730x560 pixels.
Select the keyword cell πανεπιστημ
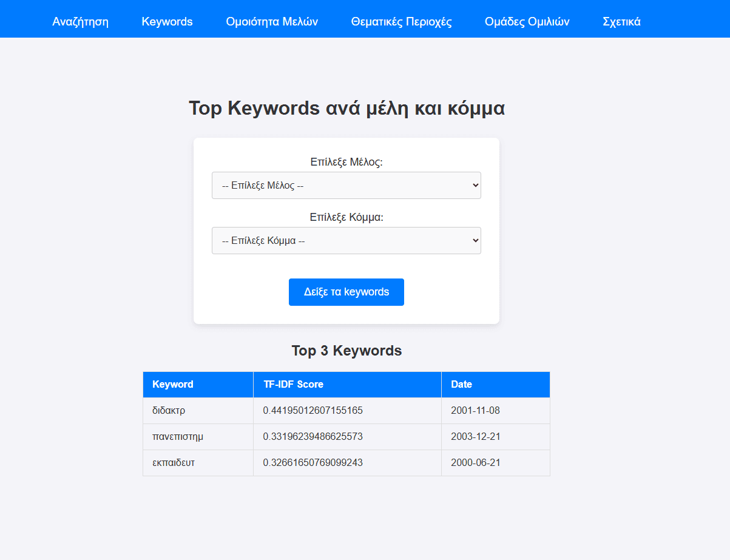(198, 437)
